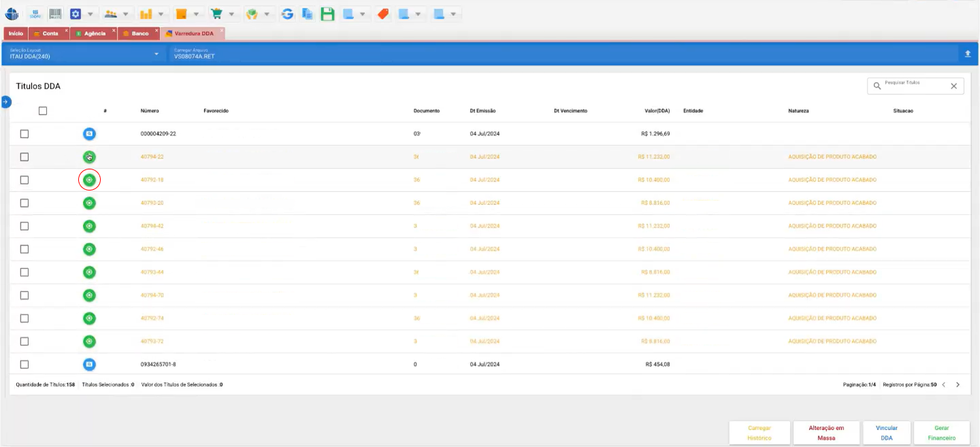
Task: Focus the Pesquisar Títulos search field
Action: [x=915, y=86]
